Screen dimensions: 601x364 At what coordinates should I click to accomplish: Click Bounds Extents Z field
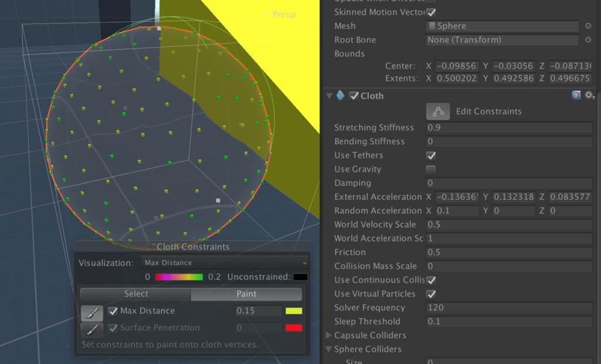pyautogui.click(x=570, y=79)
